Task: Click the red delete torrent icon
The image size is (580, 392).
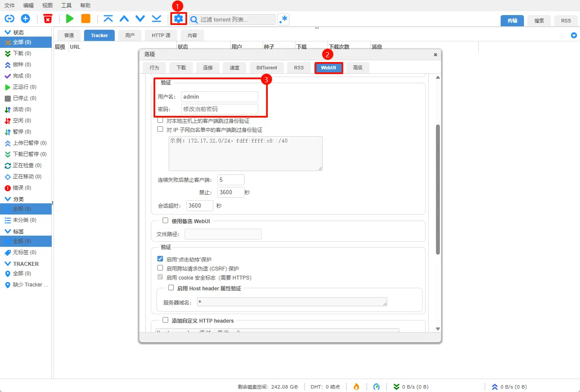Action: pos(48,19)
